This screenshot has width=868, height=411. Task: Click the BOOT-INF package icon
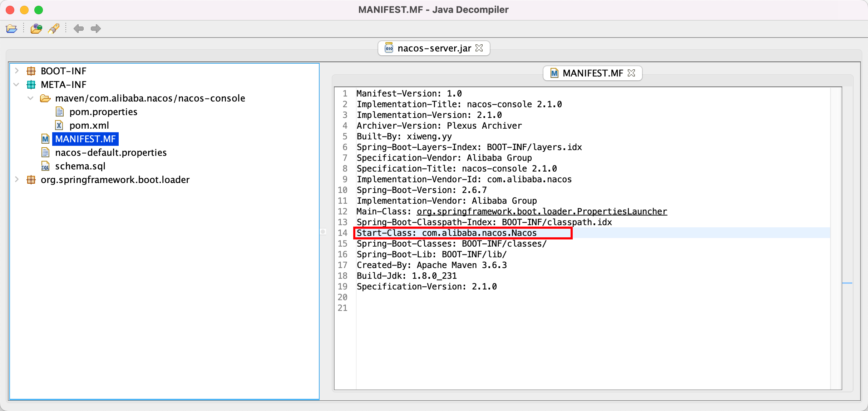pos(31,71)
